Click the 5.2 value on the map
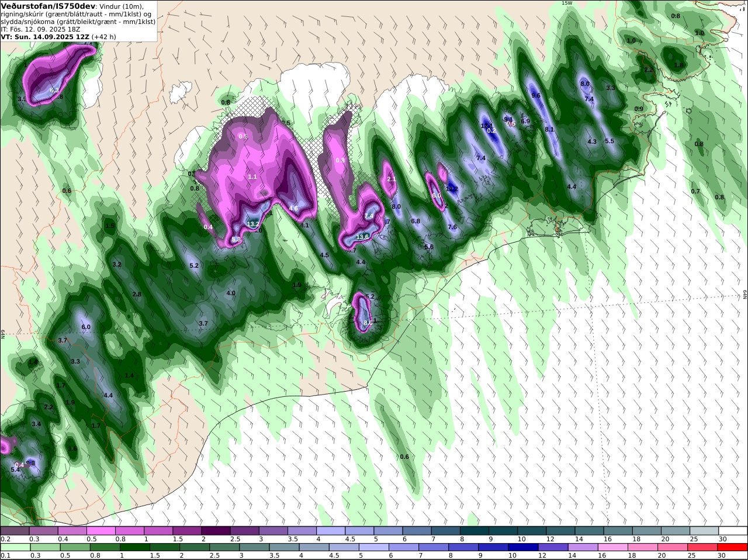Image resolution: width=748 pixels, height=560 pixels. [x=194, y=265]
